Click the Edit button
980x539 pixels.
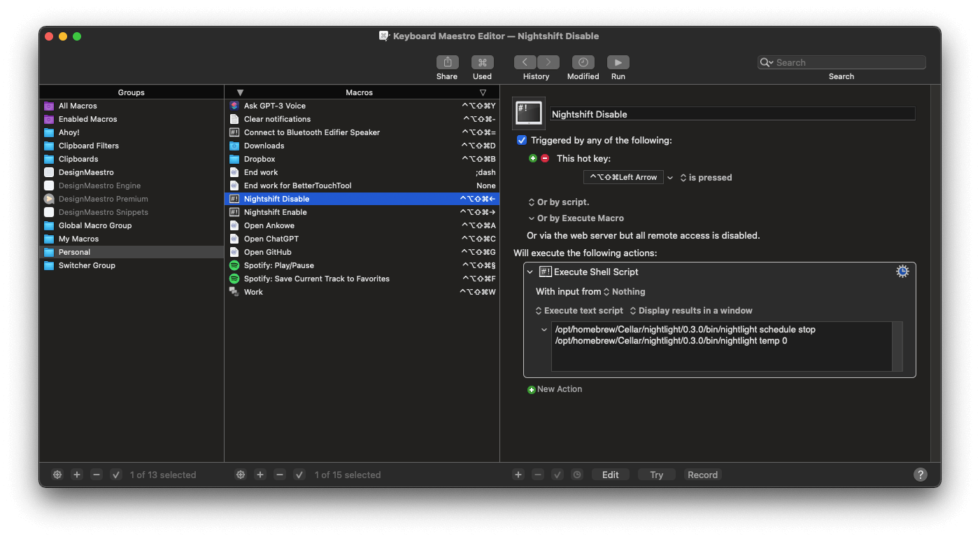(x=611, y=475)
